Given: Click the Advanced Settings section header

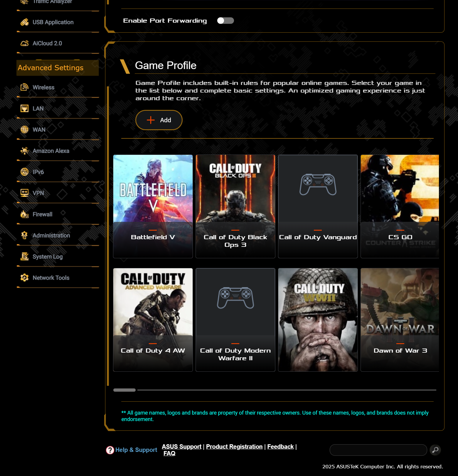Looking at the screenshot, I should tap(58, 68).
